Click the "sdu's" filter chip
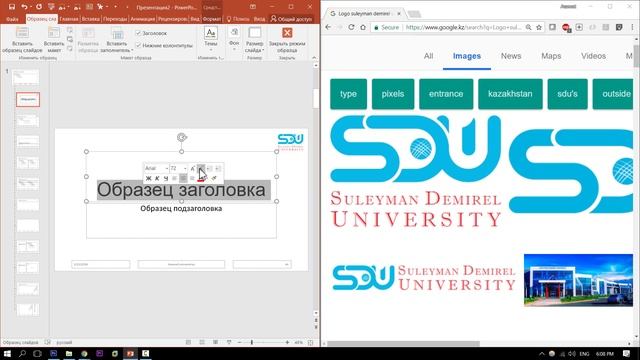The height and width of the screenshot is (360, 640). tap(567, 94)
